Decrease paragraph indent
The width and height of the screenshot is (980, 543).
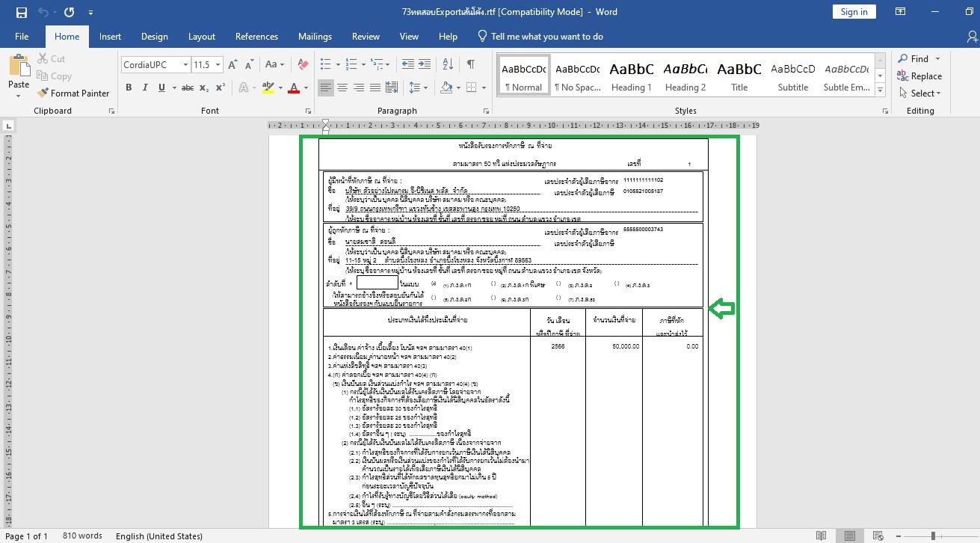[x=407, y=65]
